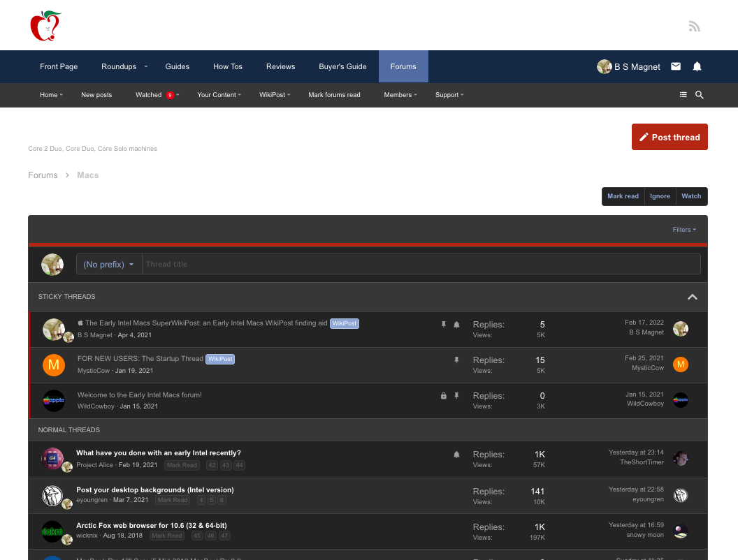Click Macs breadcrumb link

[88, 175]
